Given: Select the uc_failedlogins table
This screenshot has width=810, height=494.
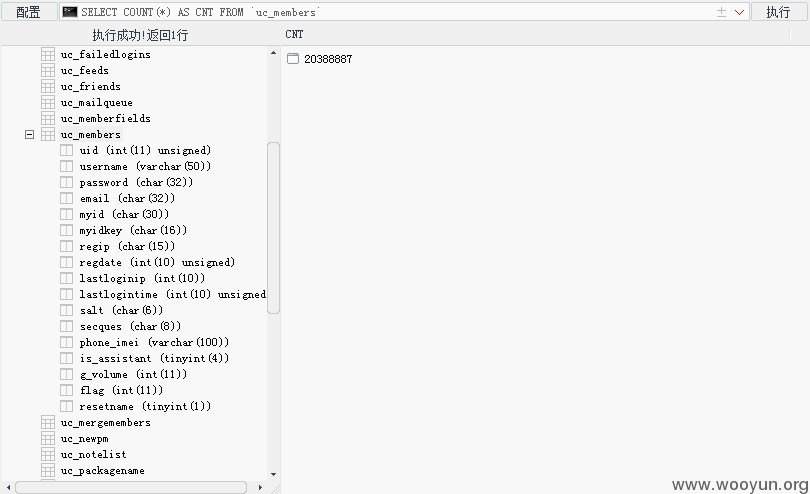Looking at the screenshot, I should 105,54.
